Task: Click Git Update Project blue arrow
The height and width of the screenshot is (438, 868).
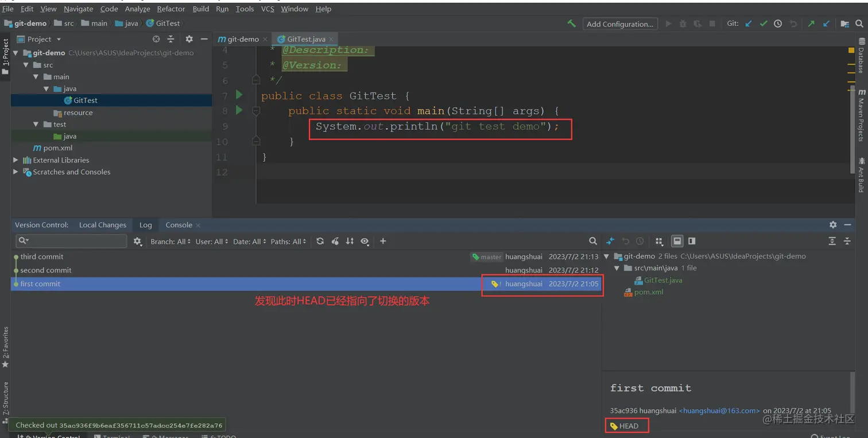Action: 748,24
